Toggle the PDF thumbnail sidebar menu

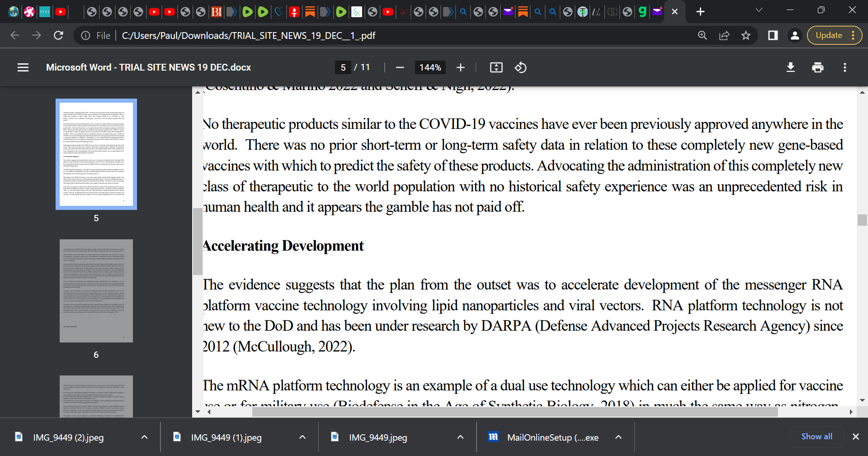pyautogui.click(x=23, y=67)
